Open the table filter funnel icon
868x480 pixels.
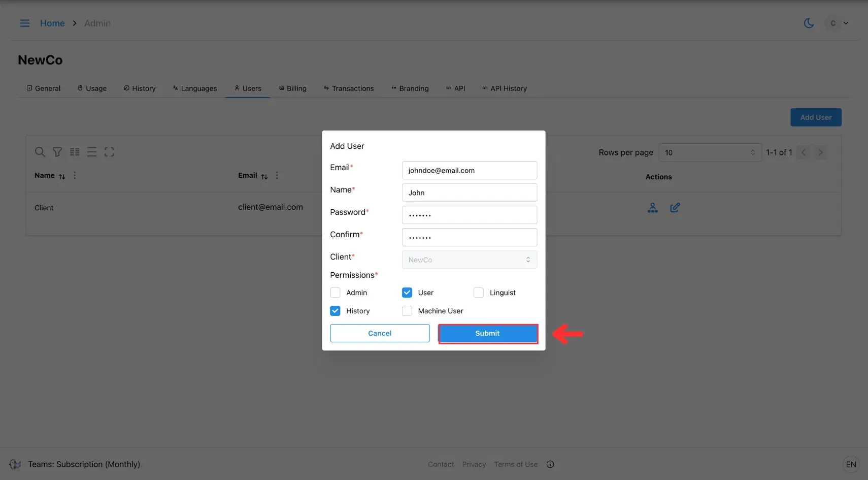(x=57, y=152)
